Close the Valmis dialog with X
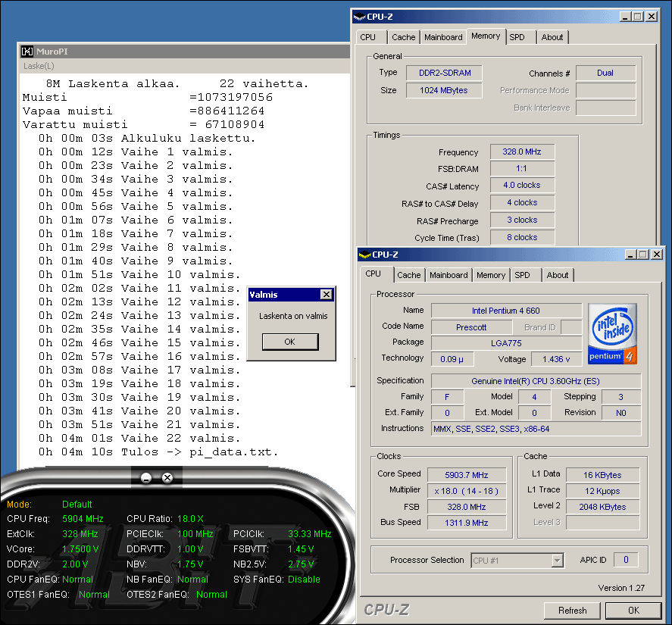 click(x=326, y=295)
